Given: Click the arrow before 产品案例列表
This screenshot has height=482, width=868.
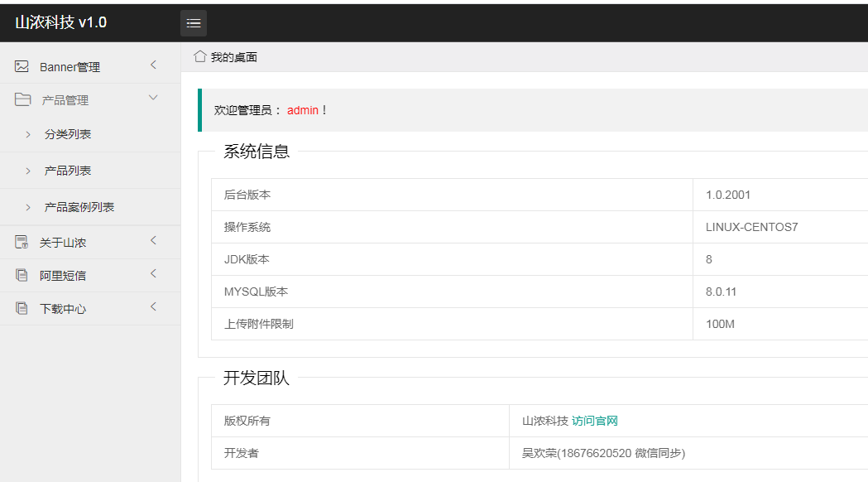Looking at the screenshot, I should coord(28,208).
